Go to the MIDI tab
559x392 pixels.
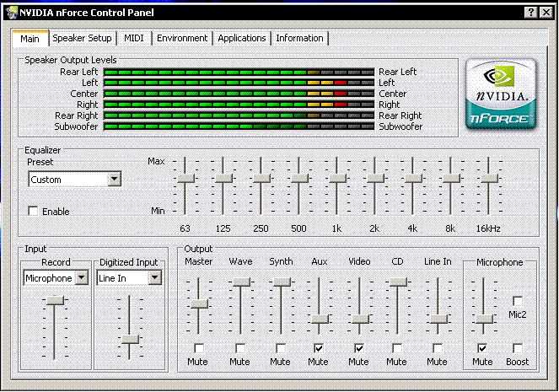point(134,39)
